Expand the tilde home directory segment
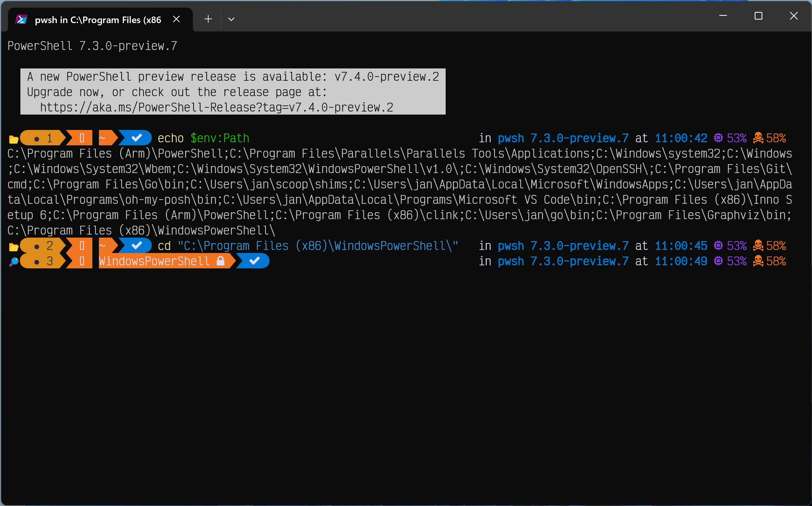Screen dimensions: 812x506 coord(102,138)
